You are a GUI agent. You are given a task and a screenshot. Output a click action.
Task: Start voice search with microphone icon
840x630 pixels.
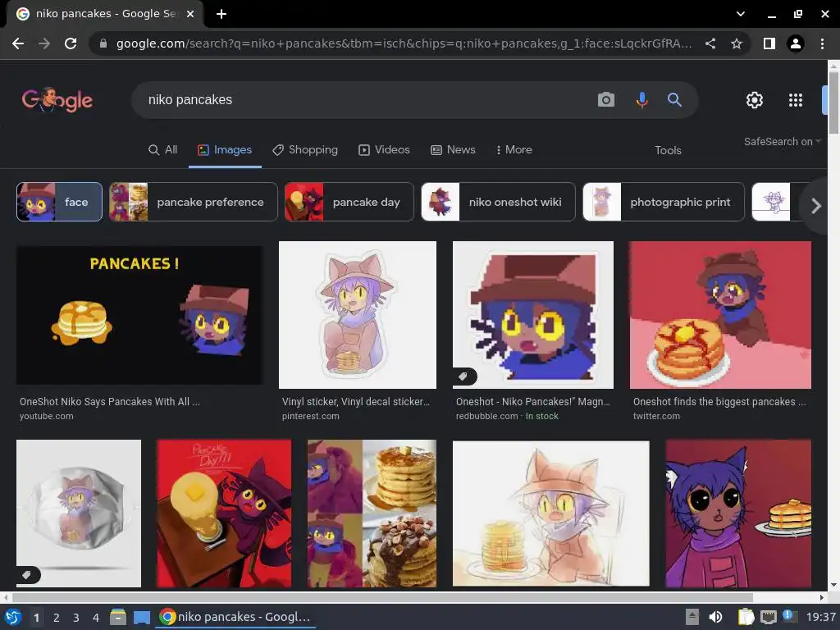click(x=641, y=99)
